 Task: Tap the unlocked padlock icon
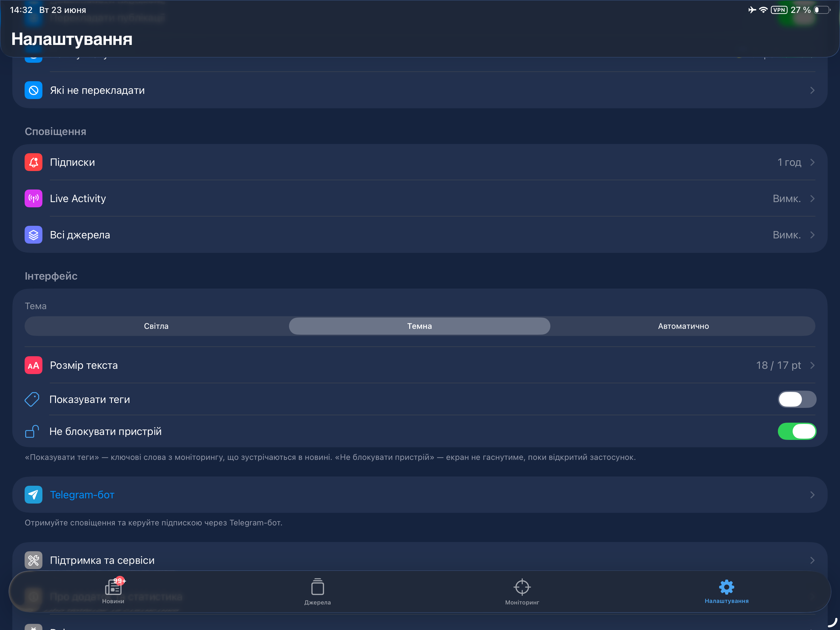[x=32, y=431]
